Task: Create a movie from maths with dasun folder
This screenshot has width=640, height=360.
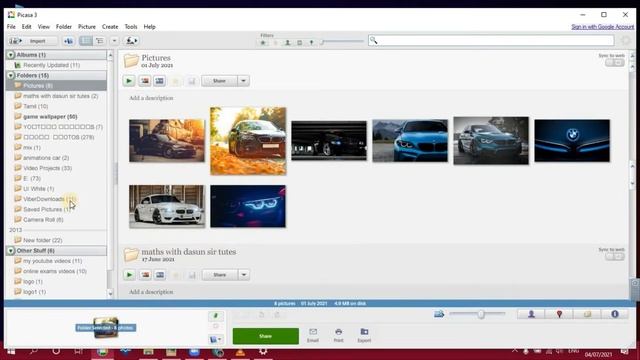Action: (160, 275)
